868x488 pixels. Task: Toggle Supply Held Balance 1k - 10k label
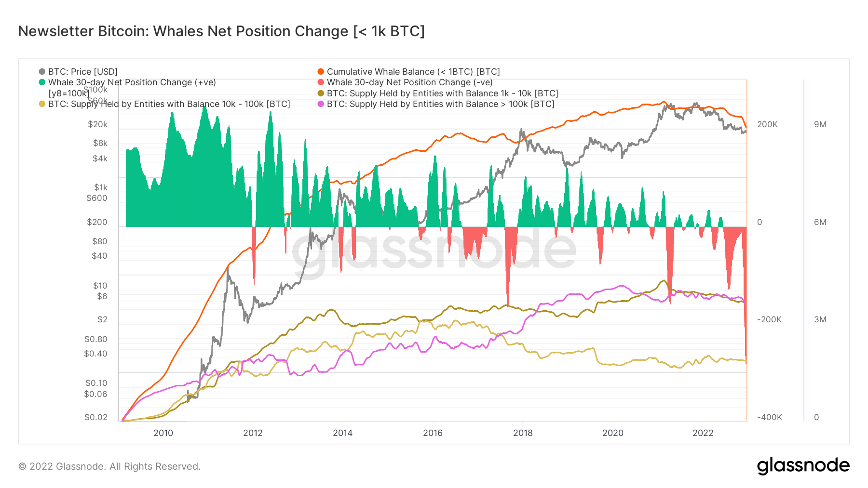tap(443, 93)
